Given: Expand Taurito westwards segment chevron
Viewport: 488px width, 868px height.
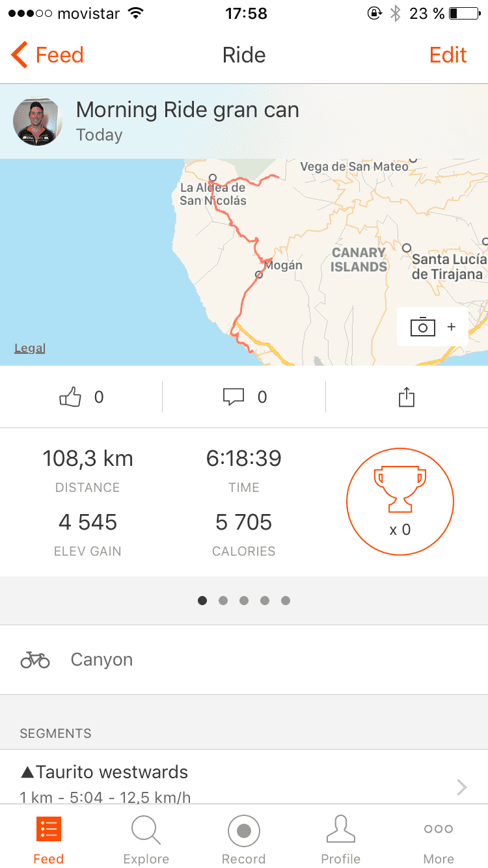Looking at the screenshot, I should [x=462, y=787].
